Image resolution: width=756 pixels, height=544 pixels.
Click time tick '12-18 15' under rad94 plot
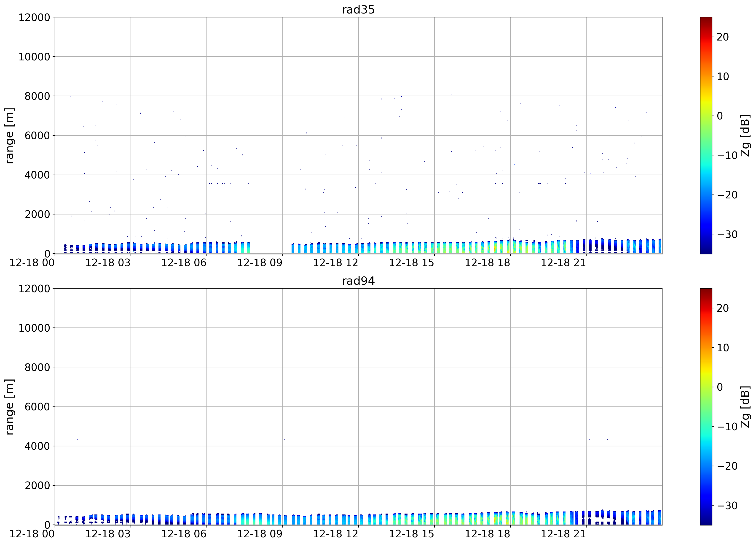tap(412, 534)
